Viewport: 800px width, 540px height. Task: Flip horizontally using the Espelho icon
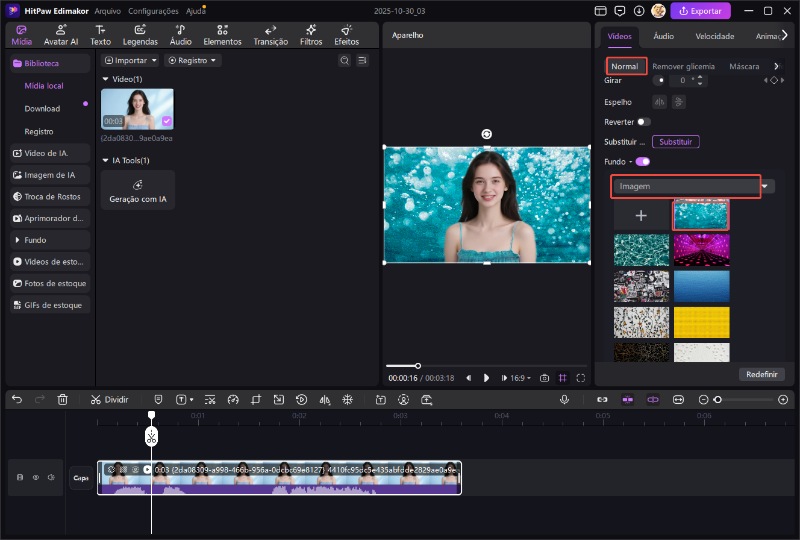click(x=660, y=102)
